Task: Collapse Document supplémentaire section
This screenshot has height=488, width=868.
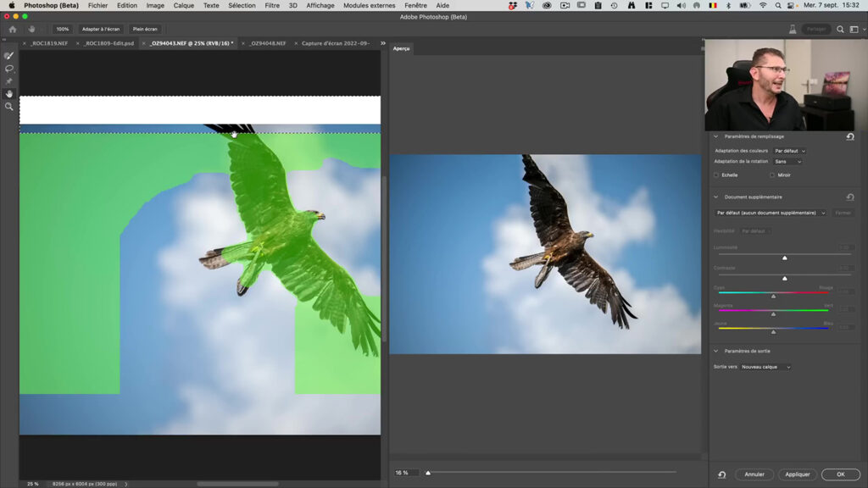Action: pyautogui.click(x=715, y=197)
